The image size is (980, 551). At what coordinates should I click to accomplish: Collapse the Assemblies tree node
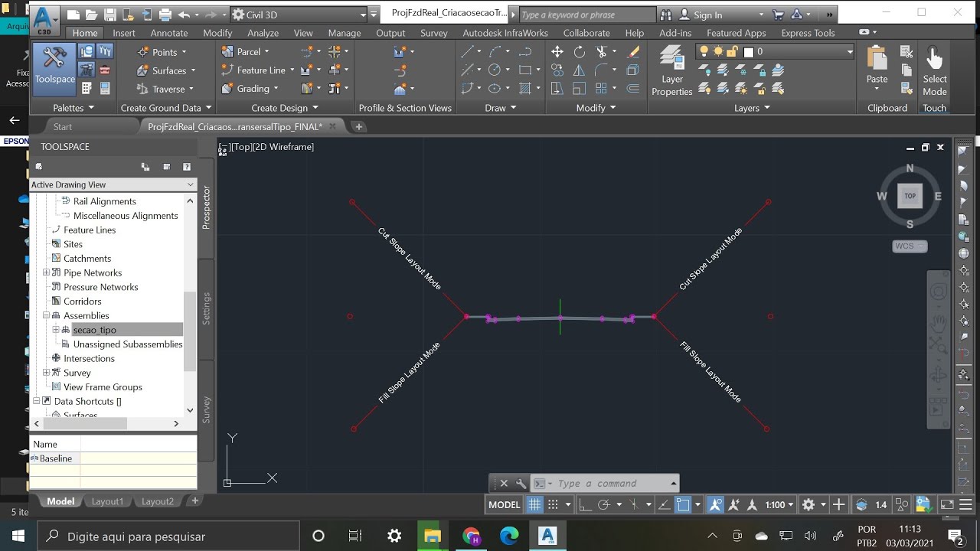tap(46, 315)
